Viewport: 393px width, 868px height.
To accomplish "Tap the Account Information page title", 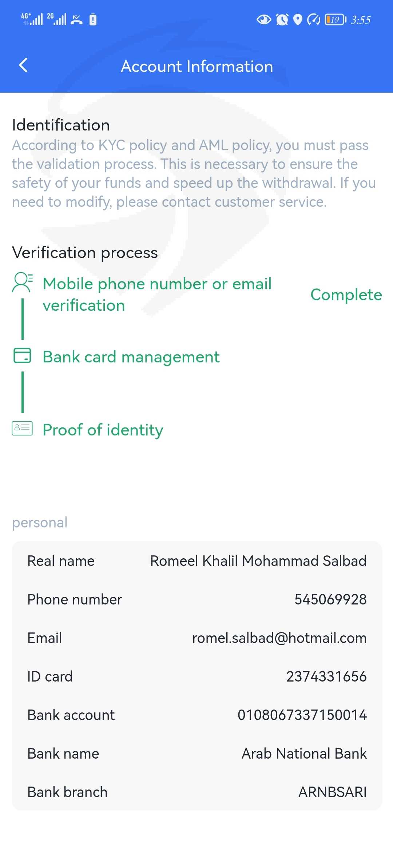I will click(x=197, y=67).
